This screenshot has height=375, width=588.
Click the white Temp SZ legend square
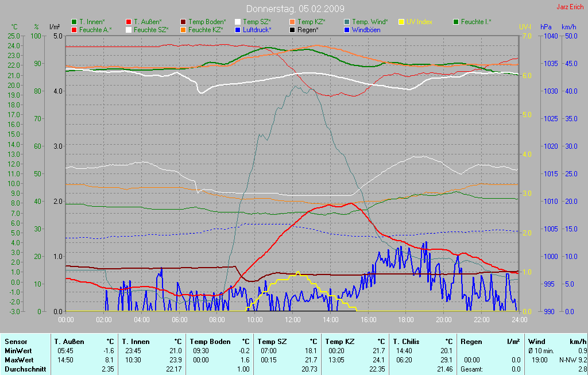(238, 22)
